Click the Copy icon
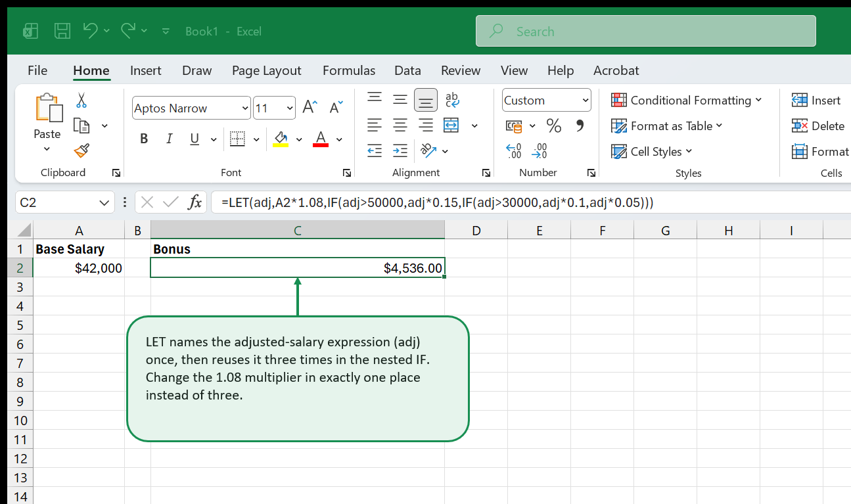The height and width of the screenshot is (504, 851). tap(81, 126)
